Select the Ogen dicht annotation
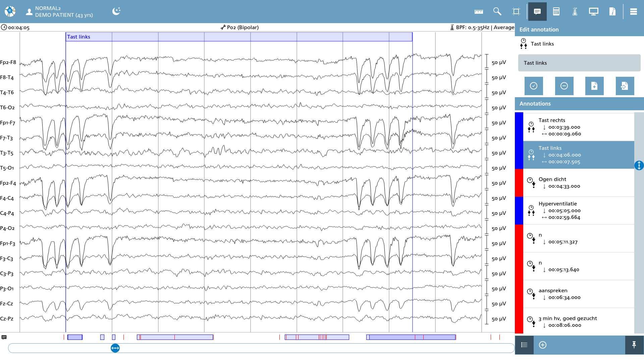 tap(579, 183)
